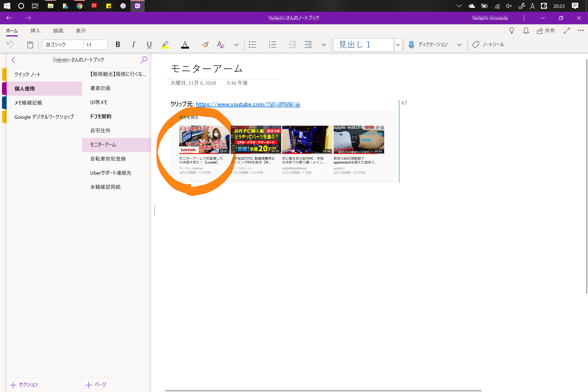Open the font size 11 box
The height and width of the screenshot is (392, 588).
(x=95, y=45)
